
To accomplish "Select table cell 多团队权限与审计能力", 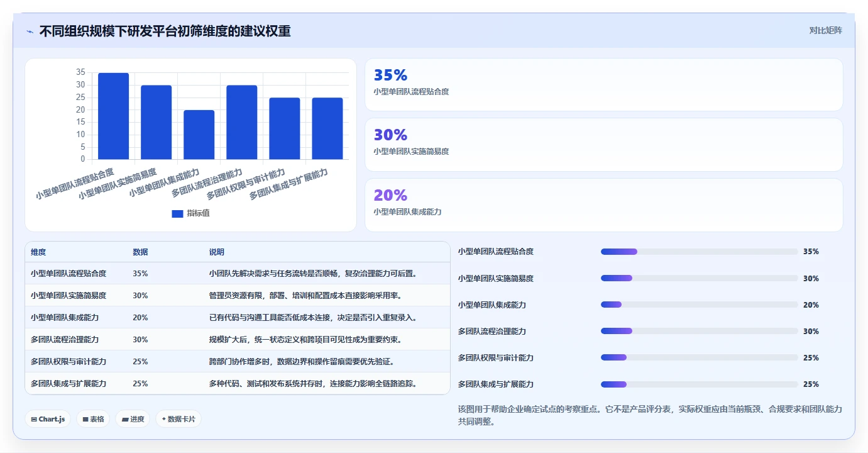I will [69, 362].
